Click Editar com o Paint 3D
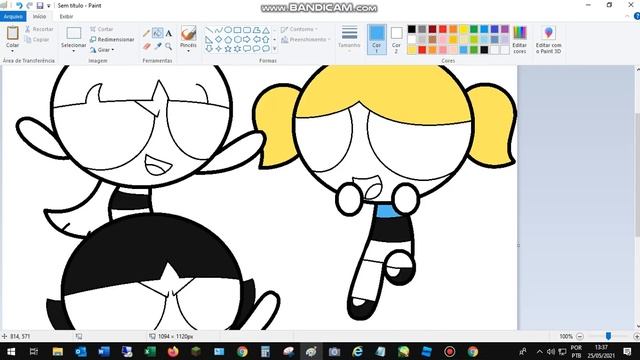640x360 pixels. 549,39
